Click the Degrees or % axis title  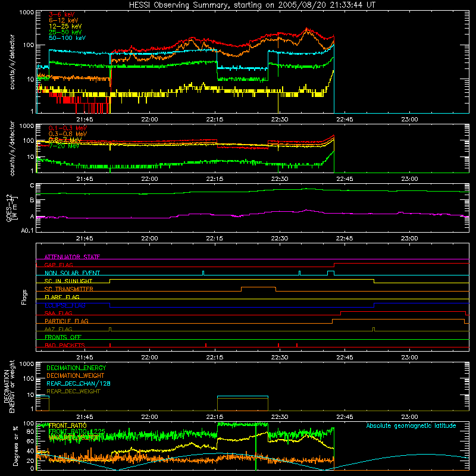point(15,446)
